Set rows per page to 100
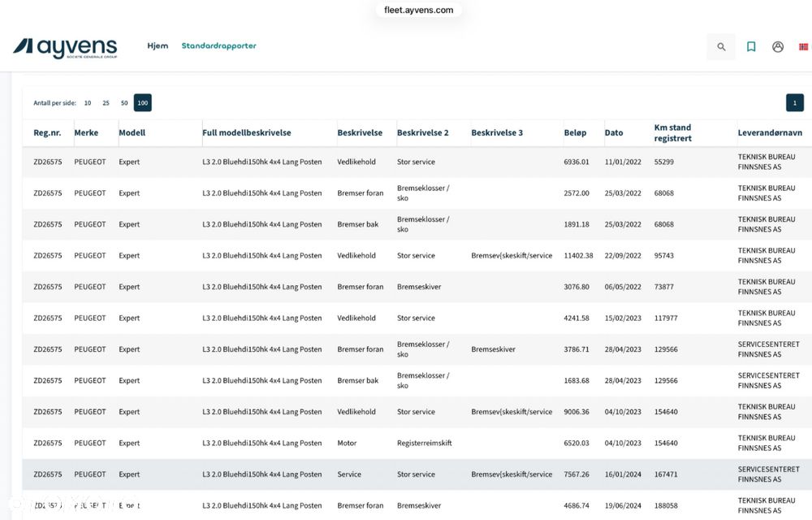The height and width of the screenshot is (520, 812). [142, 102]
